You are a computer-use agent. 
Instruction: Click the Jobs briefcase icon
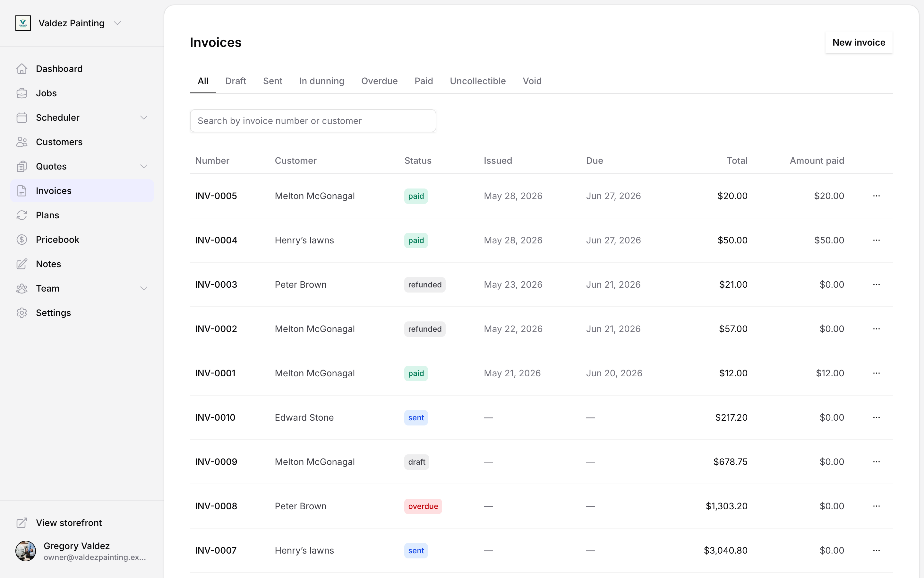click(x=22, y=93)
